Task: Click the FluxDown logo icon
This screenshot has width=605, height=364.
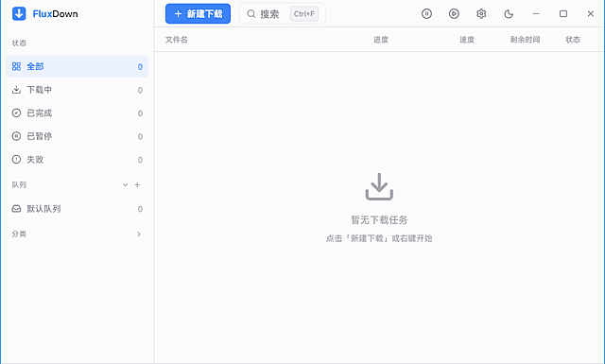Action: tap(19, 14)
